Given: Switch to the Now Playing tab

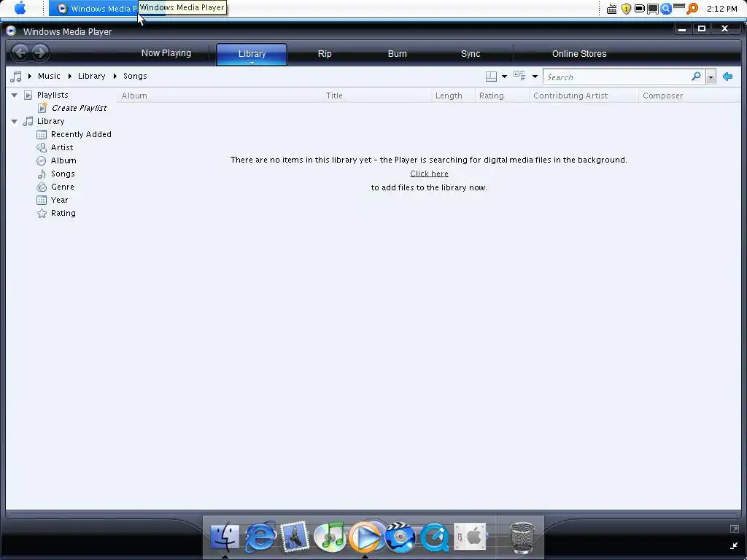Looking at the screenshot, I should point(166,52).
